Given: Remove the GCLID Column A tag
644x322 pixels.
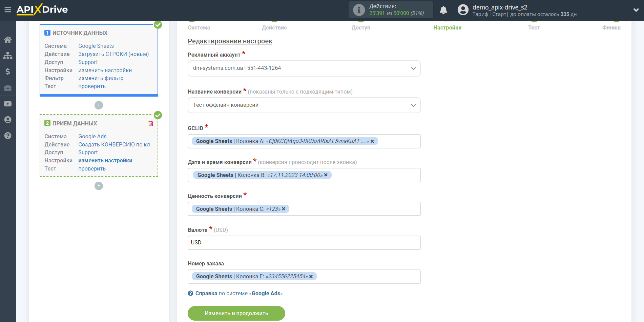Looking at the screenshot, I should (x=372, y=141).
